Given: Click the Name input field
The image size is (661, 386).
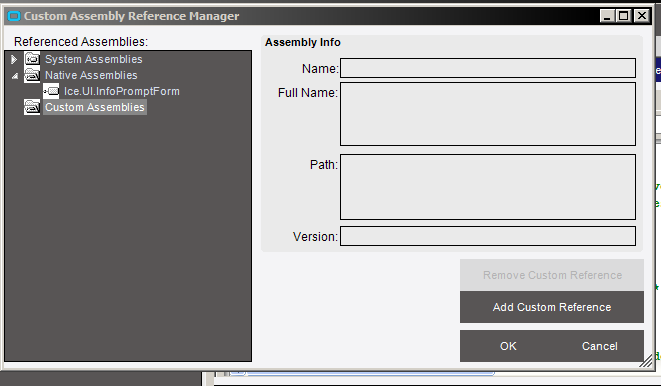Looking at the screenshot, I should point(488,68).
